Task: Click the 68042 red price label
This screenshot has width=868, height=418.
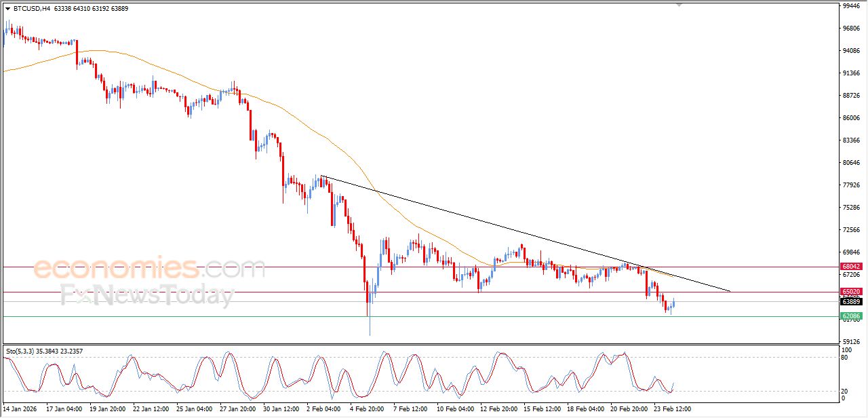Action: tap(850, 267)
